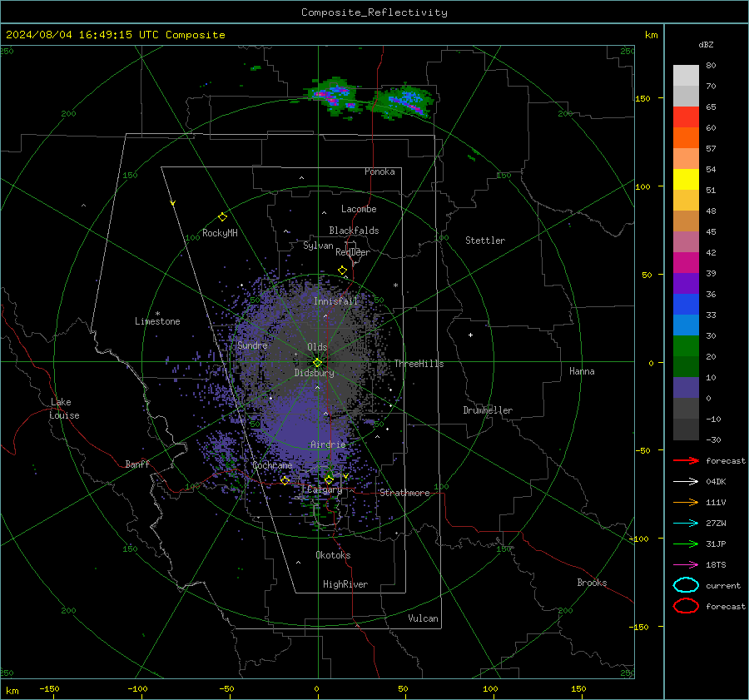Viewport: 749px width, 700px height.
Task: Click the Vulcan city label
Action: [424, 618]
